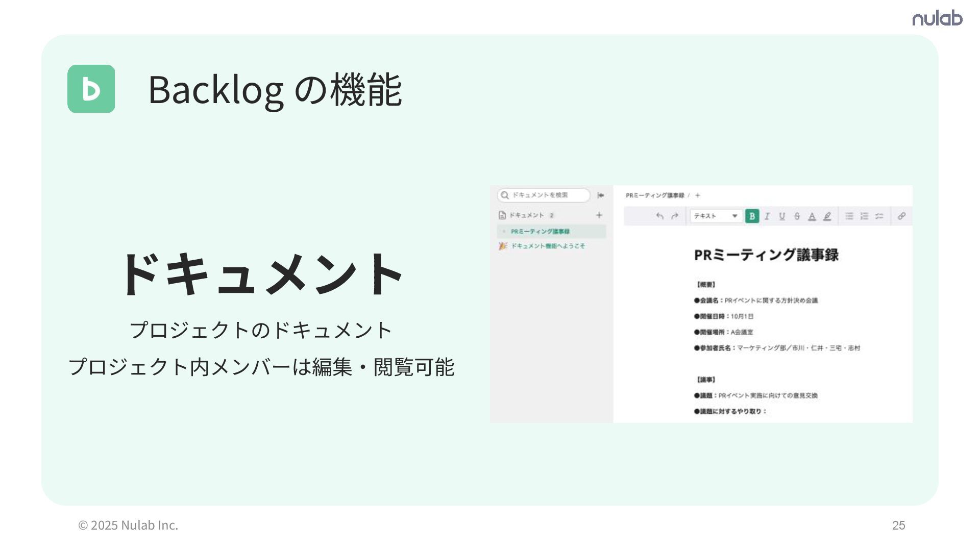Click the PRミーティング議事録 breadcrumb
This screenshot has height=551, width=980.
[655, 195]
